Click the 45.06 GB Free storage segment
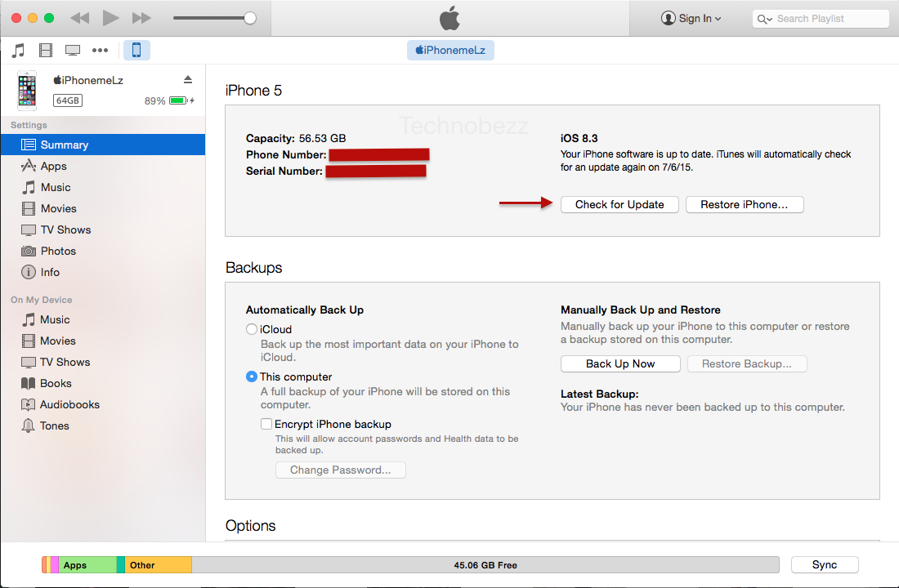This screenshot has width=899, height=588. (485, 565)
